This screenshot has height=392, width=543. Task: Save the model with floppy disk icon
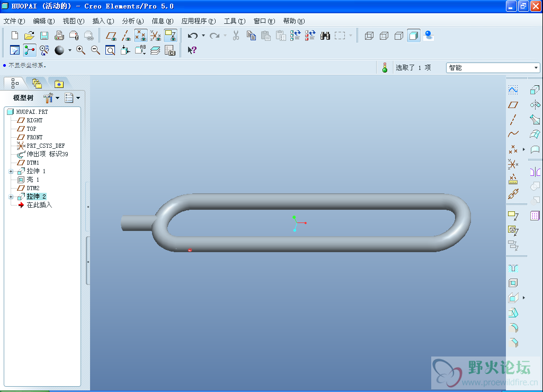click(x=44, y=35)
